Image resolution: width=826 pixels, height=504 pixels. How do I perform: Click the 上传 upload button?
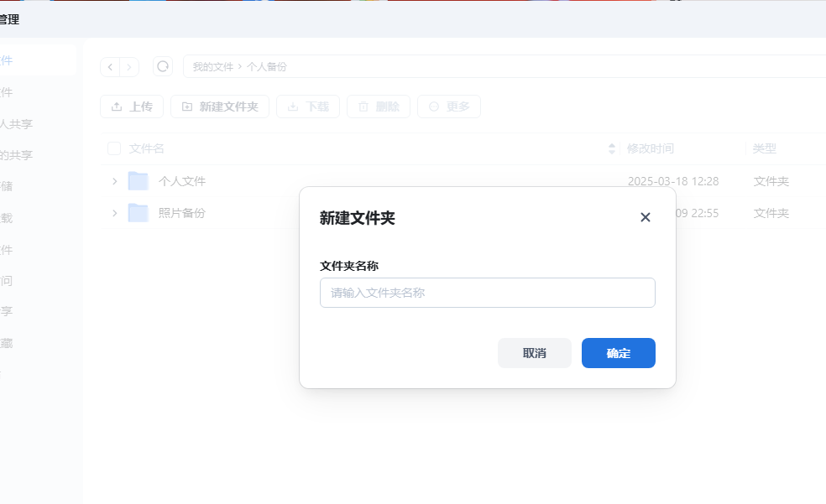132,107
